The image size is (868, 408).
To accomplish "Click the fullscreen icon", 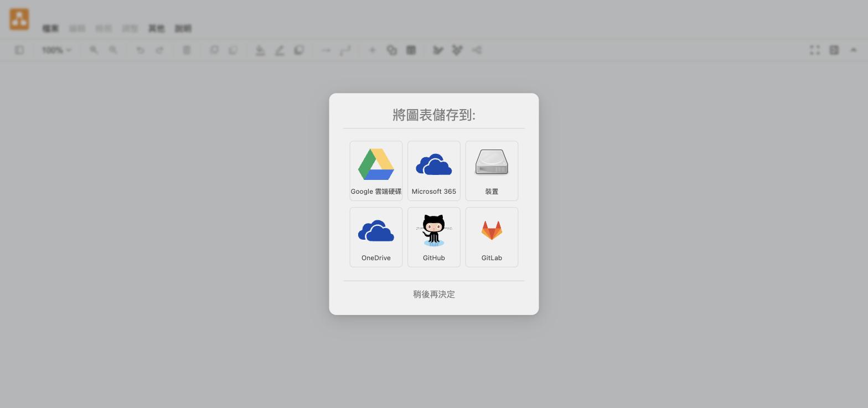I will pos(815,50).
